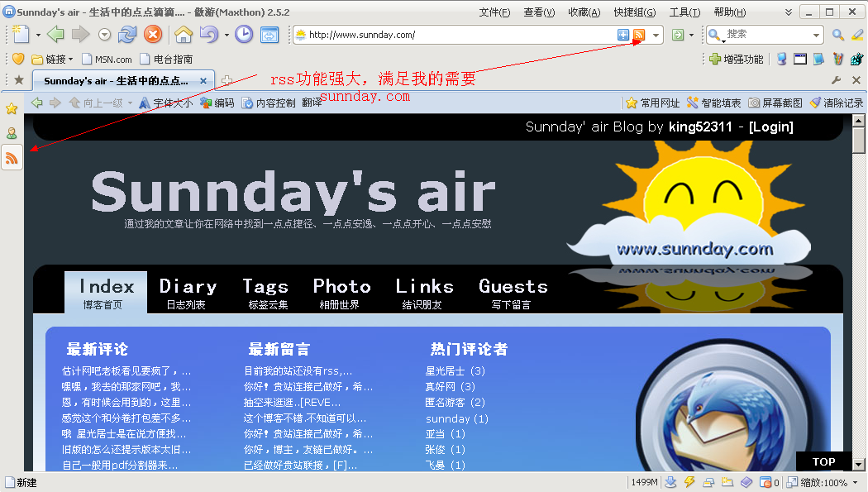Screen dimensions: 868x492
Task: Open the navigation history round dropdown button
Action: tap(105, 35)
